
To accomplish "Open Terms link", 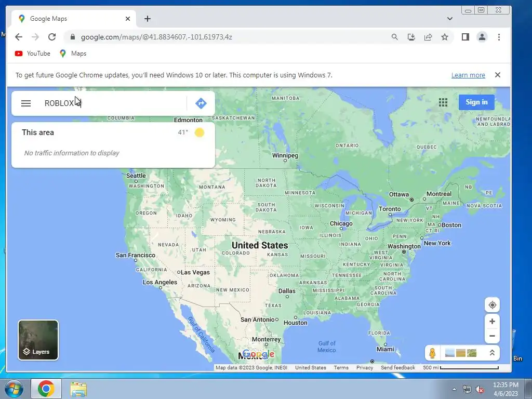I will tap(341, 367).
